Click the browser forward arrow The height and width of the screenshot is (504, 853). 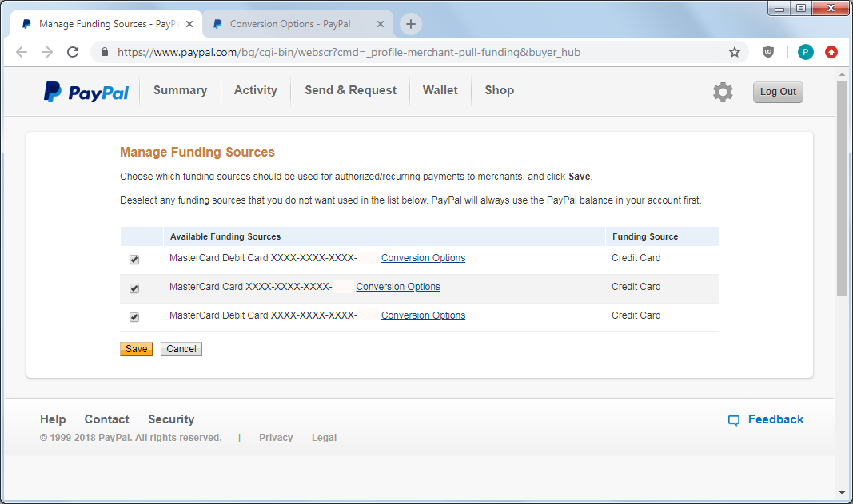(x=47, y=52)
